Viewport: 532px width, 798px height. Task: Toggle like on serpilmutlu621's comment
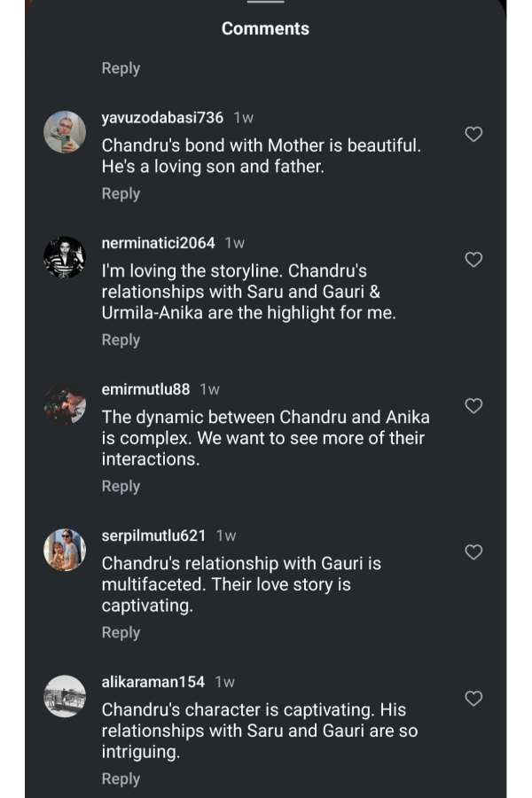point(473,552)
